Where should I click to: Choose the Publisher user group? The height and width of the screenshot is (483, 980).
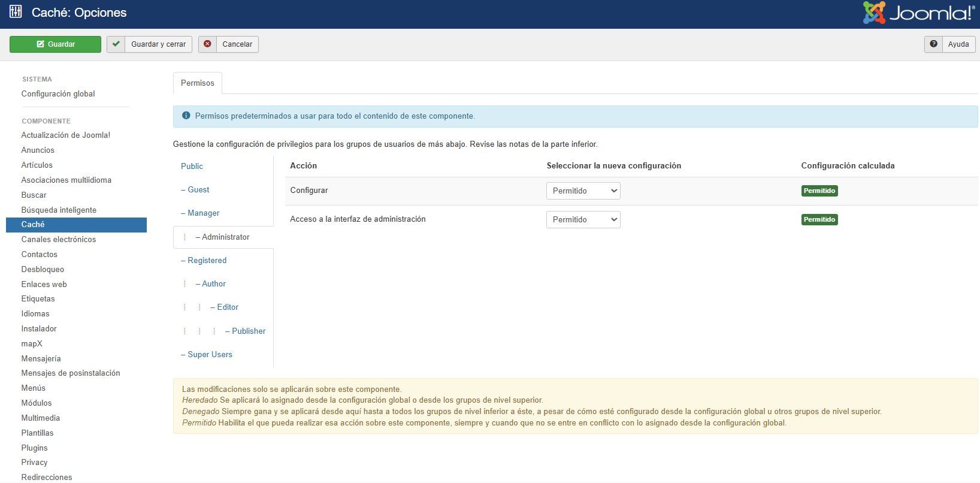pos(249,331)
